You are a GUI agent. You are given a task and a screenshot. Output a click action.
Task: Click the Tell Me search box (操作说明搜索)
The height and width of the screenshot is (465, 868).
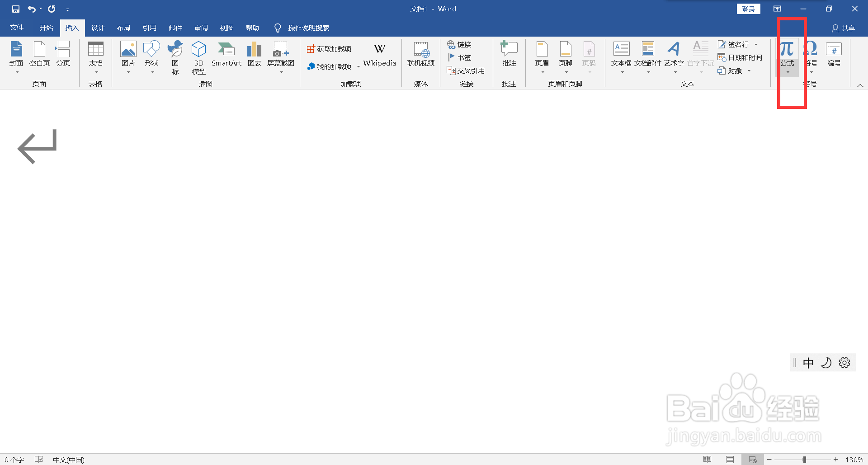coord(302,28)
